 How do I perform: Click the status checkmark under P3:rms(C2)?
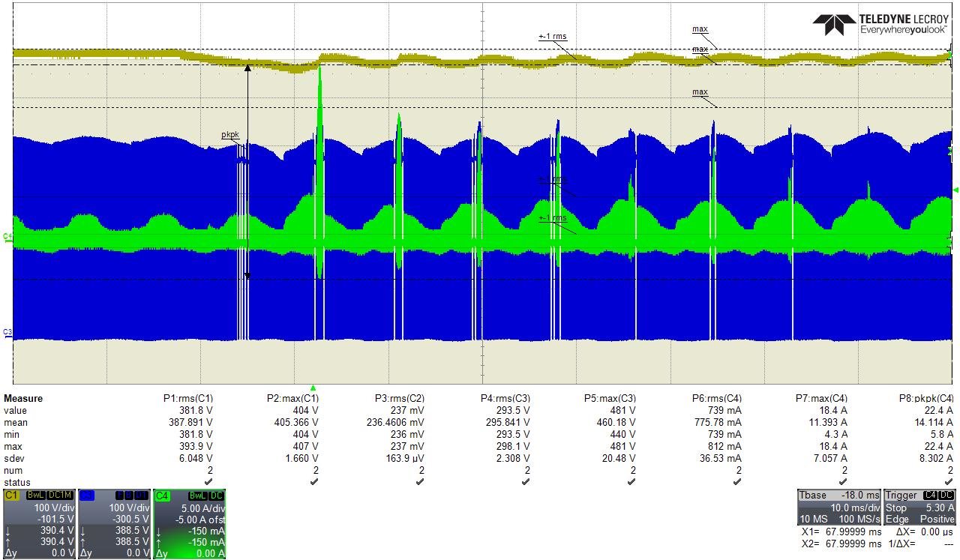420,482
